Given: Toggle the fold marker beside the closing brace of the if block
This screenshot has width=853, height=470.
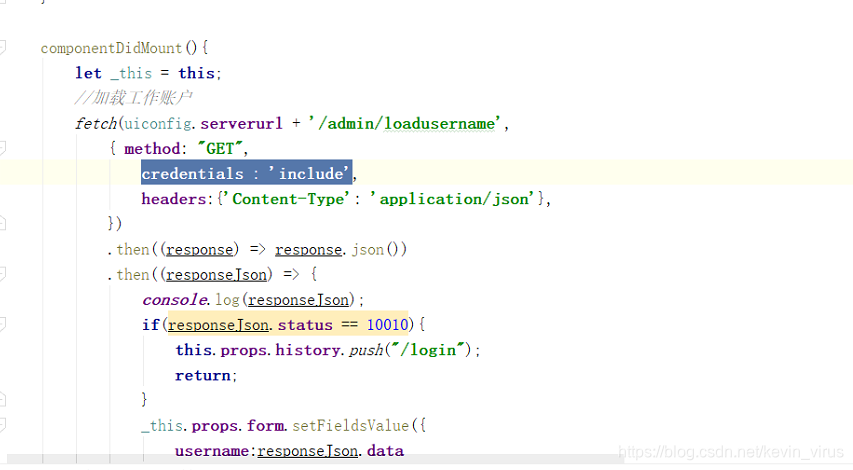Looking at the screenshot, I should [x=2, y=400].
